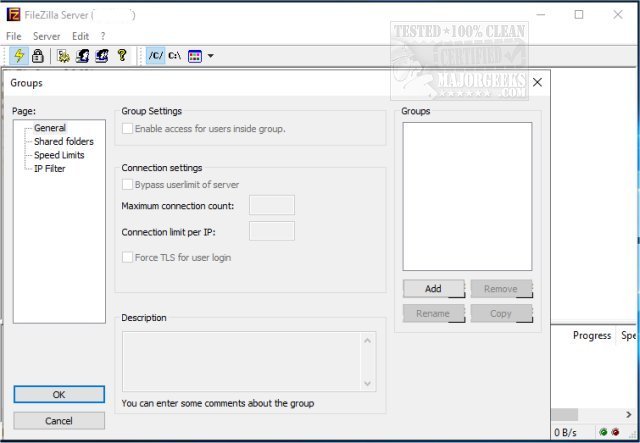Click the Maximum connection count field

(272, 205)
